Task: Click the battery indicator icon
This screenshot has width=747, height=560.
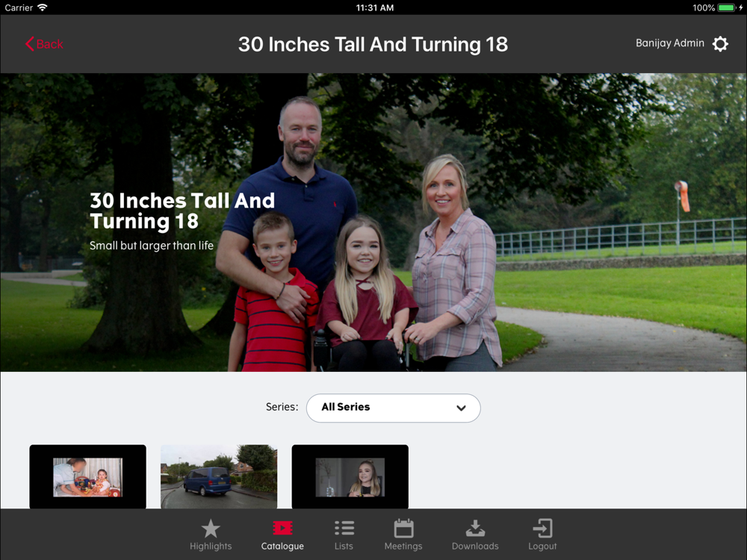Action: [x=727, y=7]
